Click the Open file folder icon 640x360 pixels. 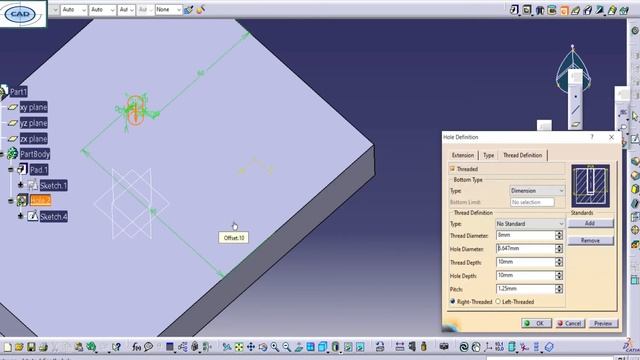(x=19, y=347)
